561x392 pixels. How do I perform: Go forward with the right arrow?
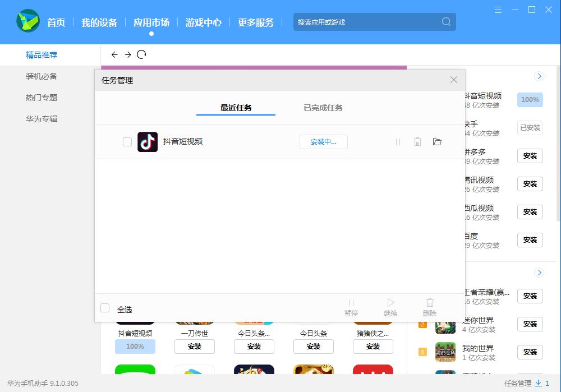coord(128,54)
